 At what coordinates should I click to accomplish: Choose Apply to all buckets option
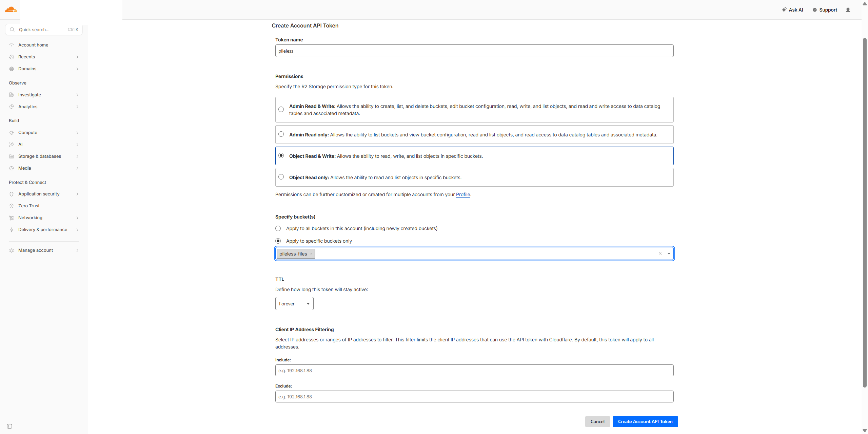click(278, 228)
